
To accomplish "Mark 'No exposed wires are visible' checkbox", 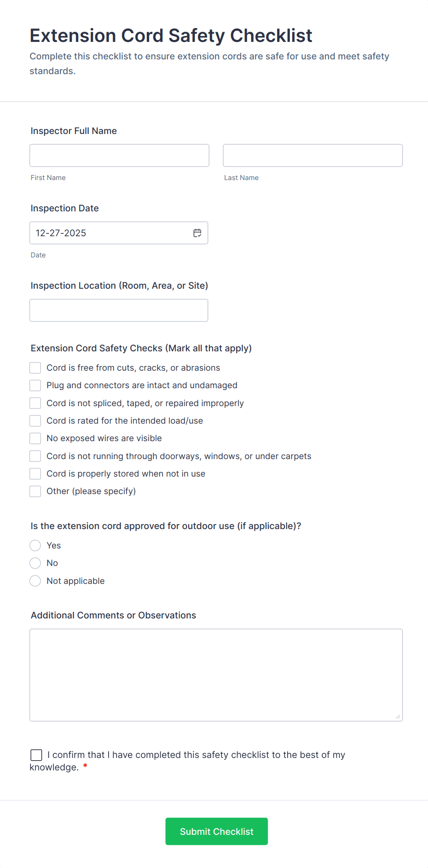I will (x=35, y=438).
